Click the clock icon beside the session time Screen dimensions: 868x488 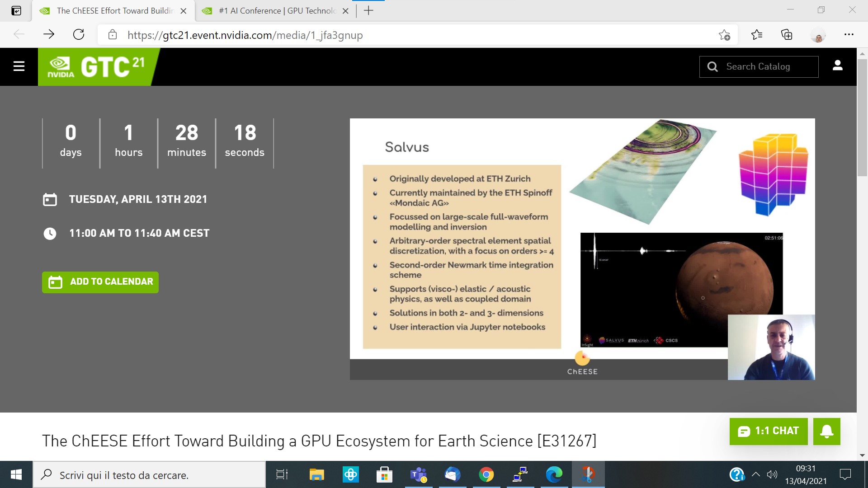click(x=50, y=233)
